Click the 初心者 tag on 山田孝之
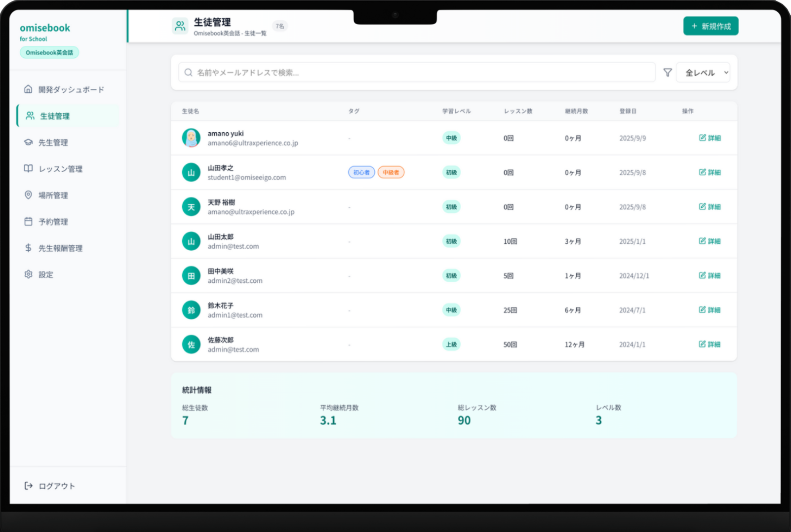This screenshot has width=791, height=532. (x=361, y=172)
